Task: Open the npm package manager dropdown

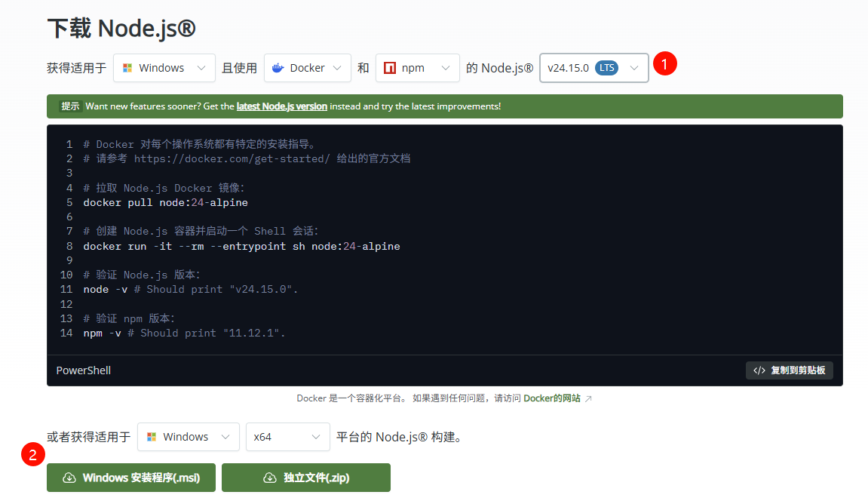Action: tap(417, 68)
